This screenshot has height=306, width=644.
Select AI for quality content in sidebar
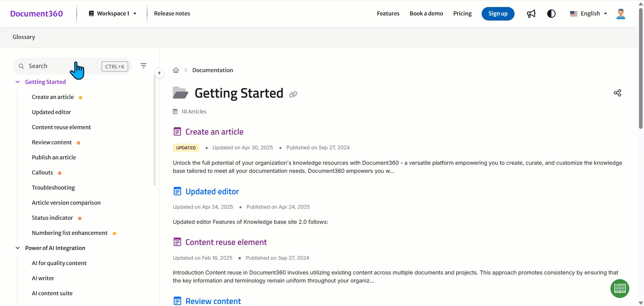pyautogui.click(x=59, y=263)
